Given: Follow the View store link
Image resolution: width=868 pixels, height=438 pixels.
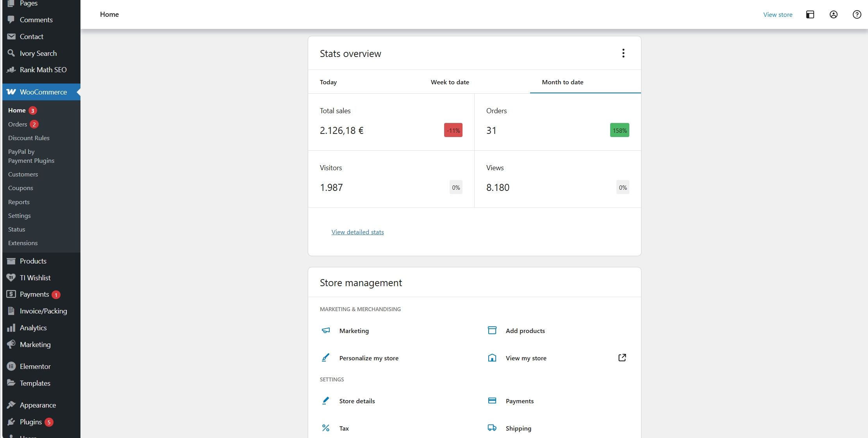Looking at the screenshot, I should click(778, 14).
